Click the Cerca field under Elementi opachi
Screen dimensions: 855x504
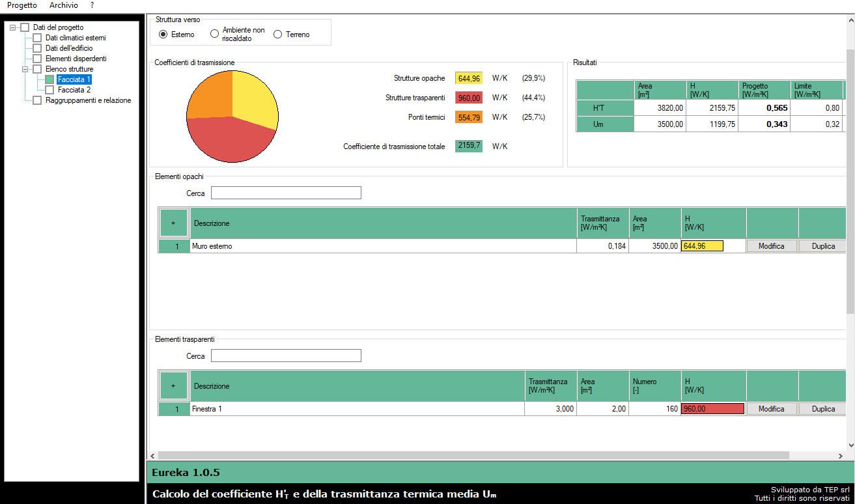pos(286,193)
